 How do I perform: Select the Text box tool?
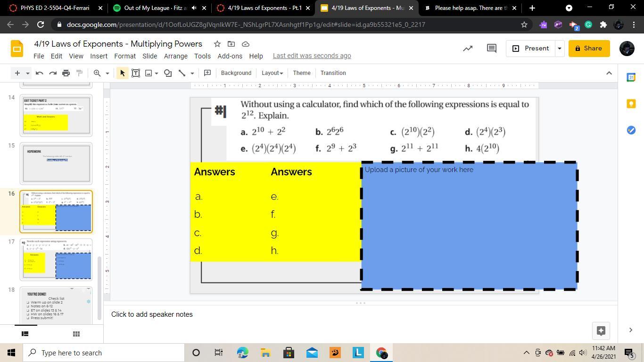pos(135,73)
